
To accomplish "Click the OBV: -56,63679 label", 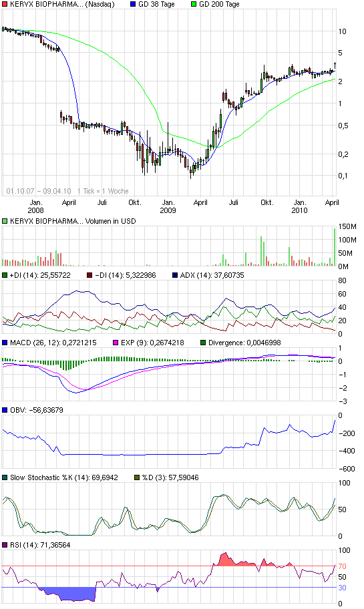I will 37,411.
